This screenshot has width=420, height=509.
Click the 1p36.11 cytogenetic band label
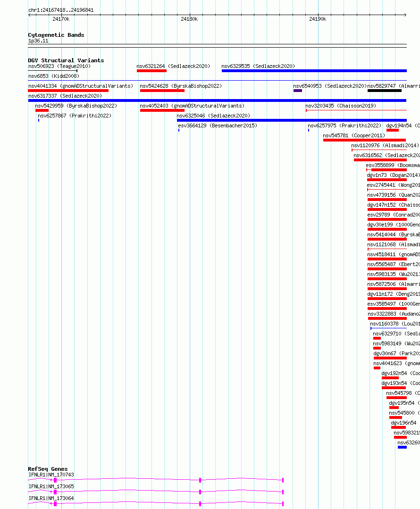click(x=38, y=41)
